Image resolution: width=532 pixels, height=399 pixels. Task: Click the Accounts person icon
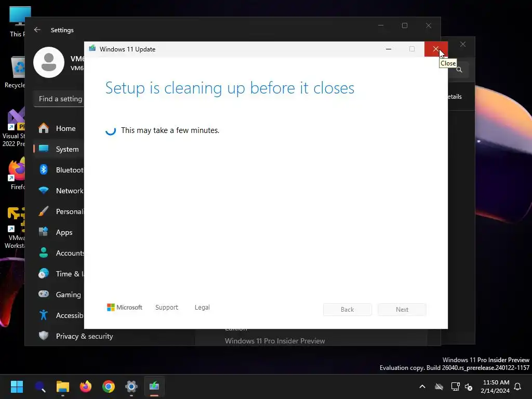pos(44,252)
